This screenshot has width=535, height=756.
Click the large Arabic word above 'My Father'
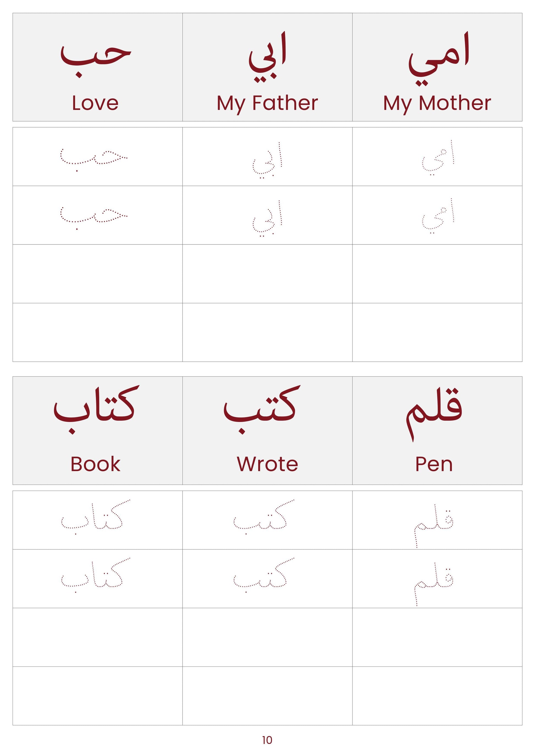[267, 56]
